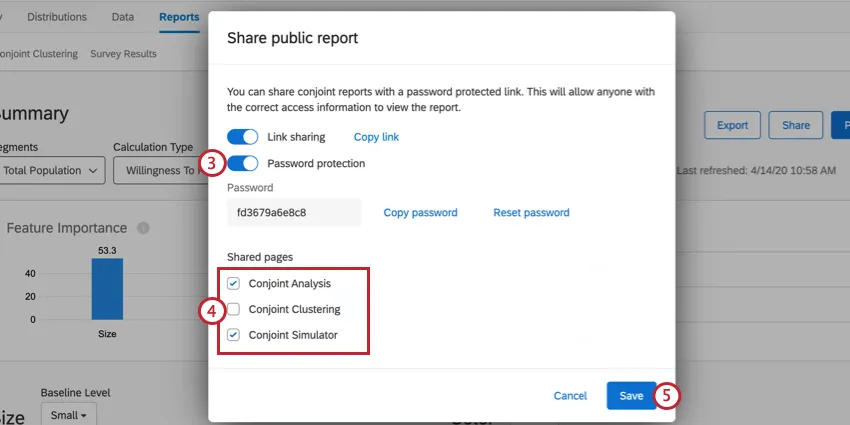The image size is (850, 425).
Task: Open the Total Population segments dropdown
Action: click(x=52, y=170)
